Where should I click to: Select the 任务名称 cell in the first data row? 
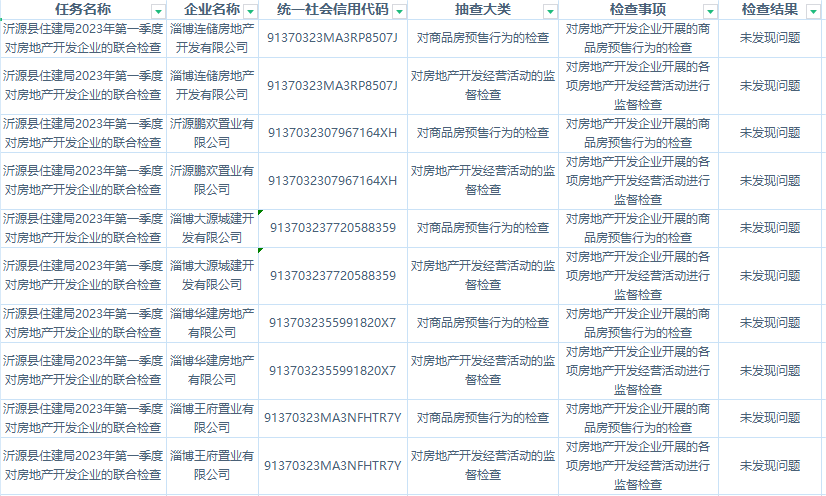tap(83, 38)
